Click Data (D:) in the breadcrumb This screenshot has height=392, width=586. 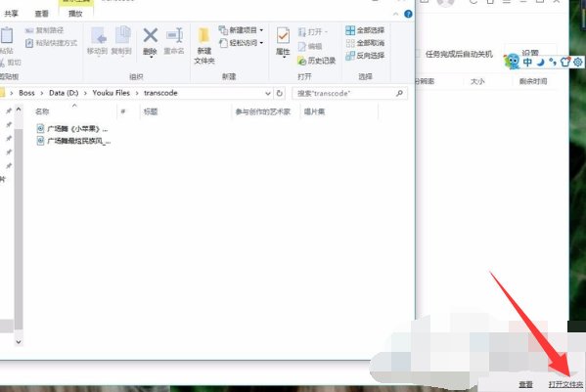point(64,93)
